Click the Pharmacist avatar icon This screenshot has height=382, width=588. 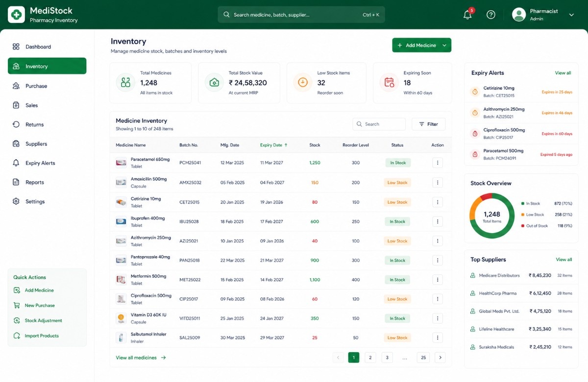pyautogui.click(x=519, y=15)
